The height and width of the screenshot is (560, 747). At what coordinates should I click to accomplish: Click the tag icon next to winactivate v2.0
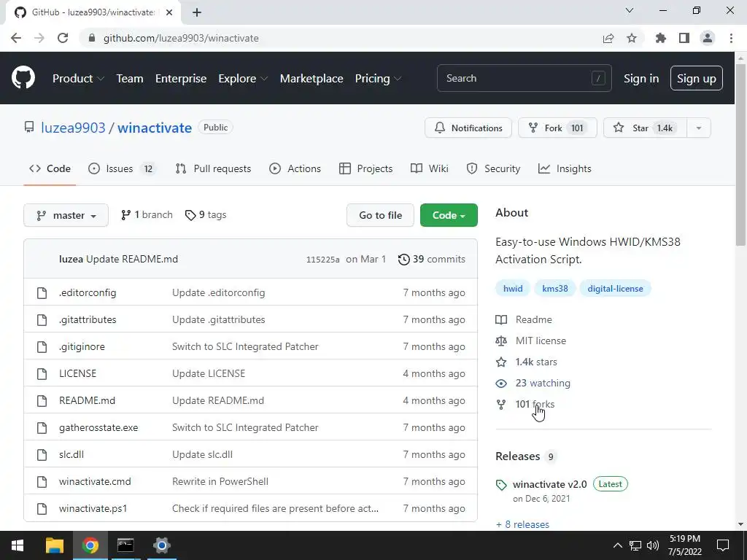pos(501,485)
